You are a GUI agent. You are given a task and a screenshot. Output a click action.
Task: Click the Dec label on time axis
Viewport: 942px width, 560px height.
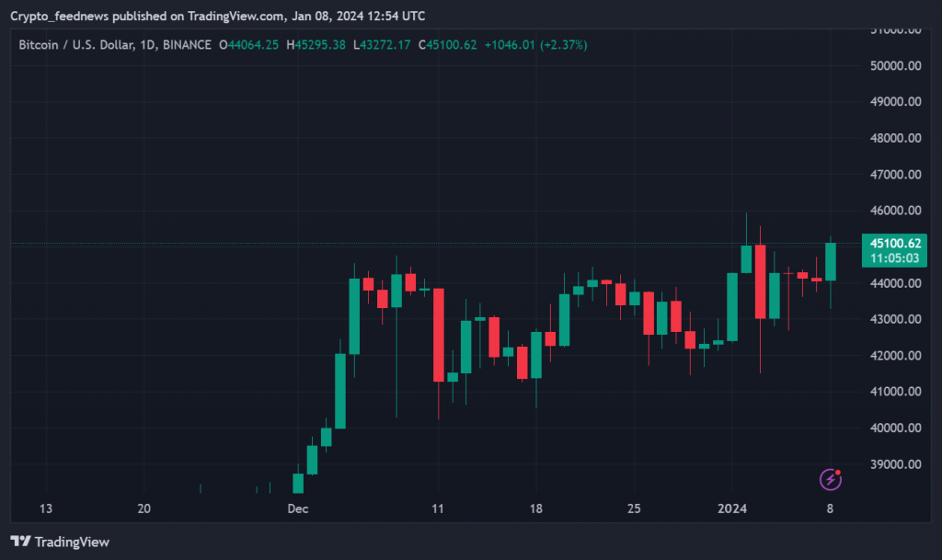point(297,509)
